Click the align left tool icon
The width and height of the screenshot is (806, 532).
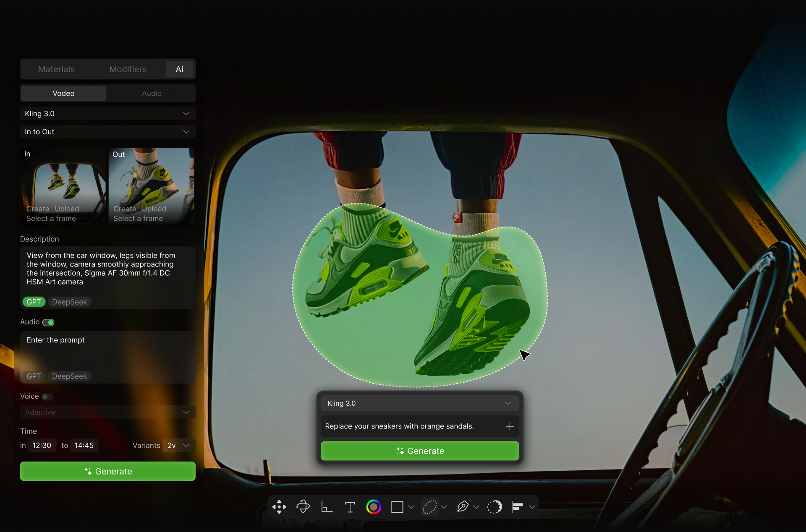tap(517, 507)
